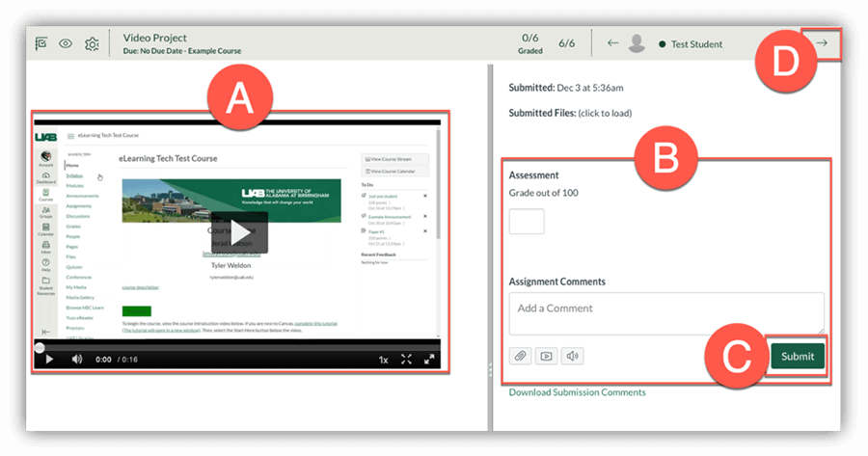The height and width of the screenshot is (456, 868).
Task: Click the grade input box
Action: [x=527, y=222]
